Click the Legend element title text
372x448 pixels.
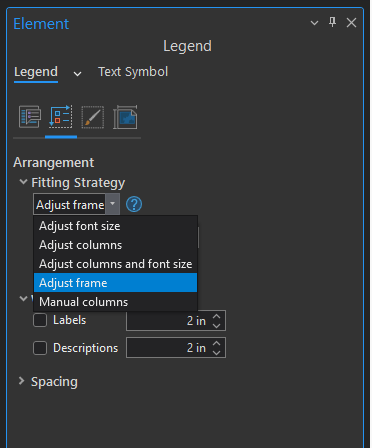187,46
